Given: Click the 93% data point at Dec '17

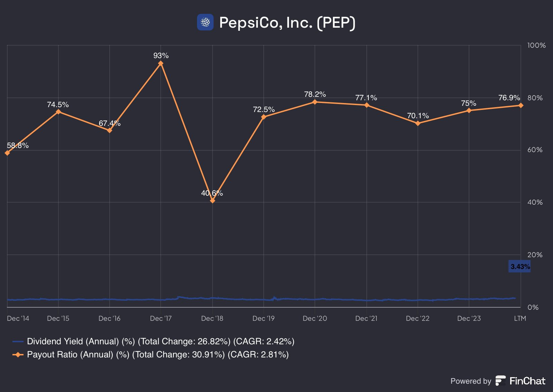Looking at the screenshot, I should (161, 63).
